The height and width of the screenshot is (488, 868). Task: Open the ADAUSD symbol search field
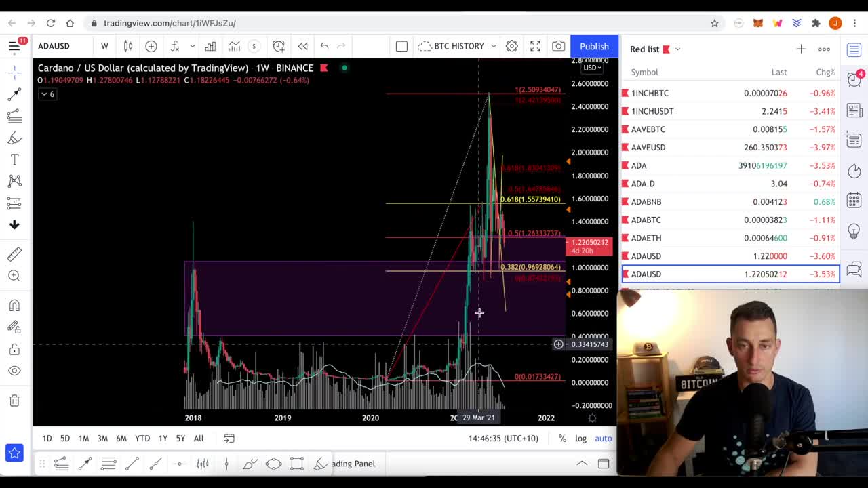point(54,46)
